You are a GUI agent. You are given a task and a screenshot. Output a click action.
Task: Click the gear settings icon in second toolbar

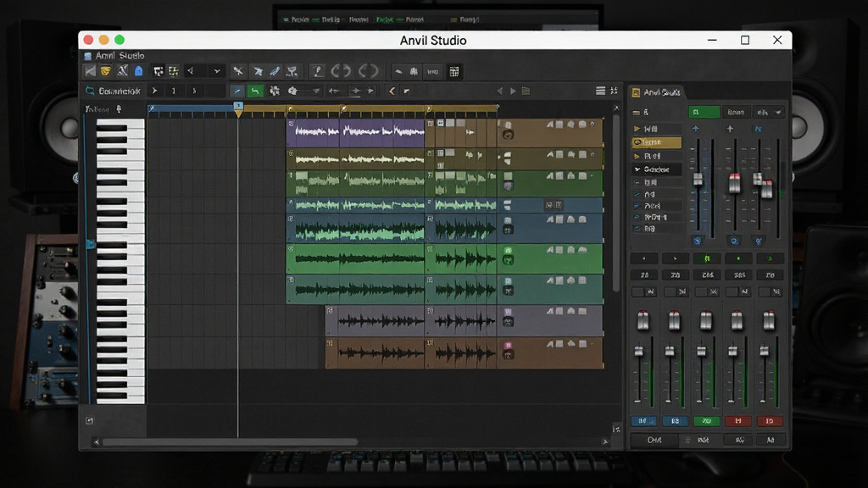coord(292,91)
